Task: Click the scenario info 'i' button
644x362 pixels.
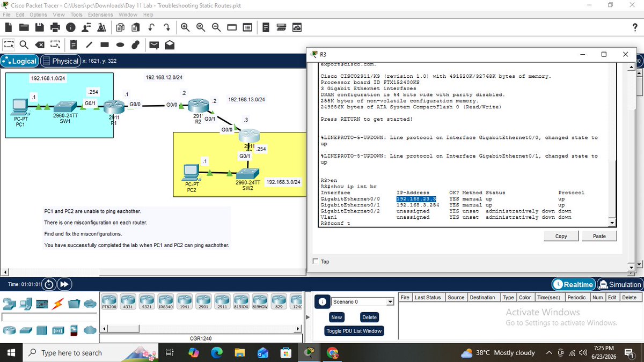Action: (321, 301)
